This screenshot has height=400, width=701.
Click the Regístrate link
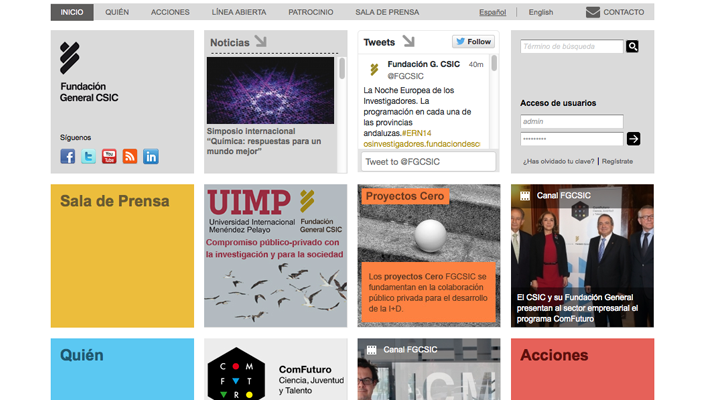click(x=617, y=161)
